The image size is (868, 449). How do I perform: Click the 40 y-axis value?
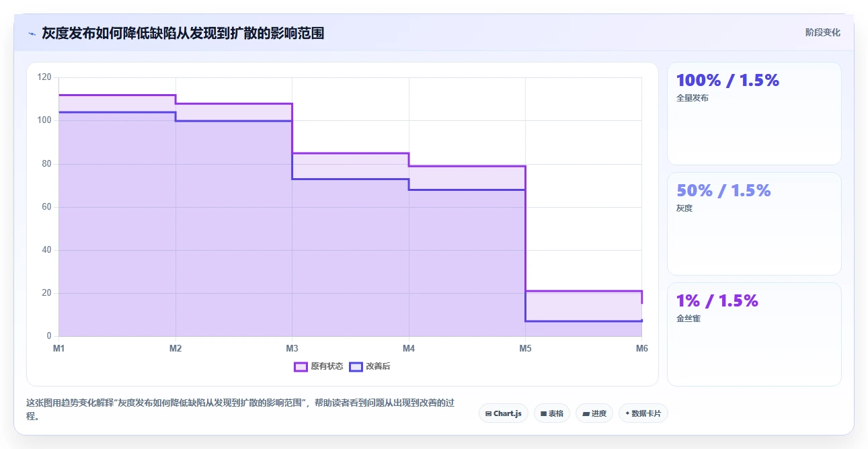click(x=46, y=250)
